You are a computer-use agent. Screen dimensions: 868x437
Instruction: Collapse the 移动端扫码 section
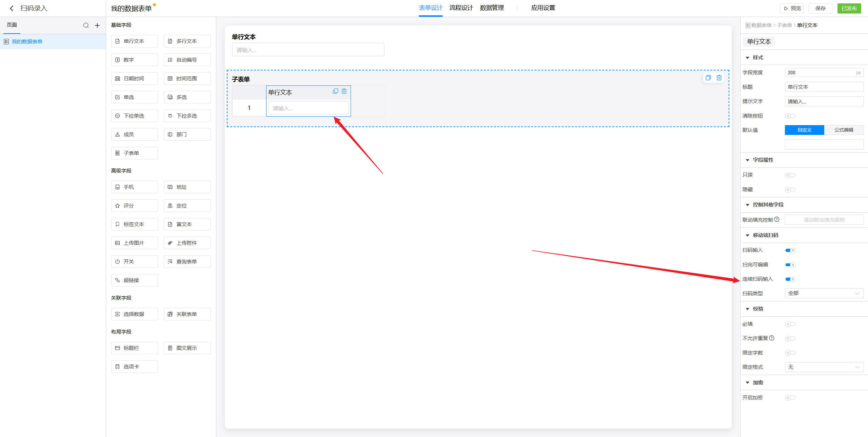coord(748,235)
